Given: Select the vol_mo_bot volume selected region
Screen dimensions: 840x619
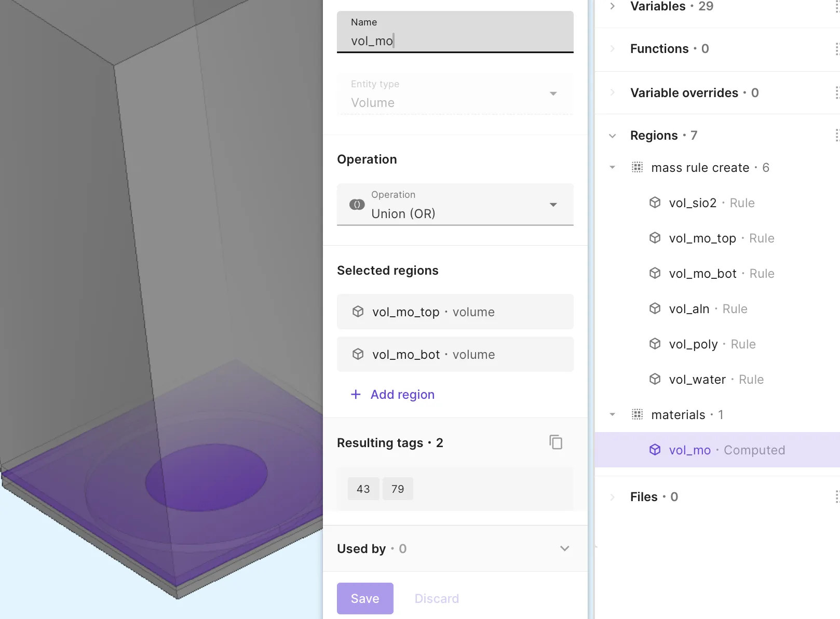Looking at the screenshot, I should point(455,354).
